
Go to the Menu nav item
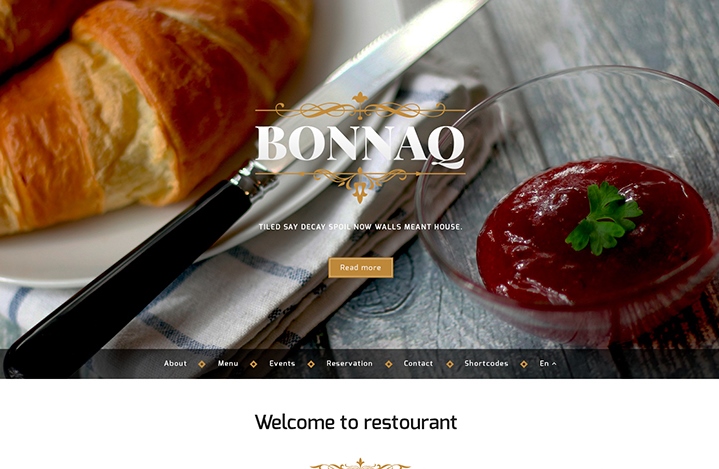coord(228,363)
